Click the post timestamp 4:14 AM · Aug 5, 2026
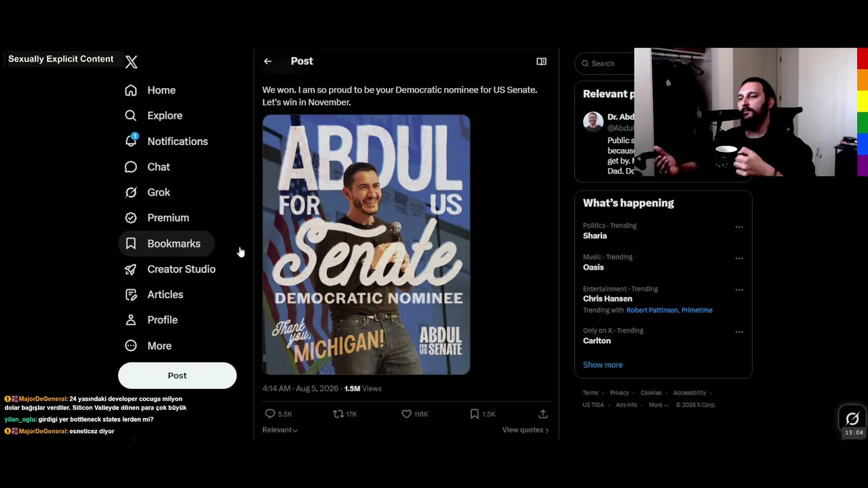868x488 pixels. (x=300, y=388)
